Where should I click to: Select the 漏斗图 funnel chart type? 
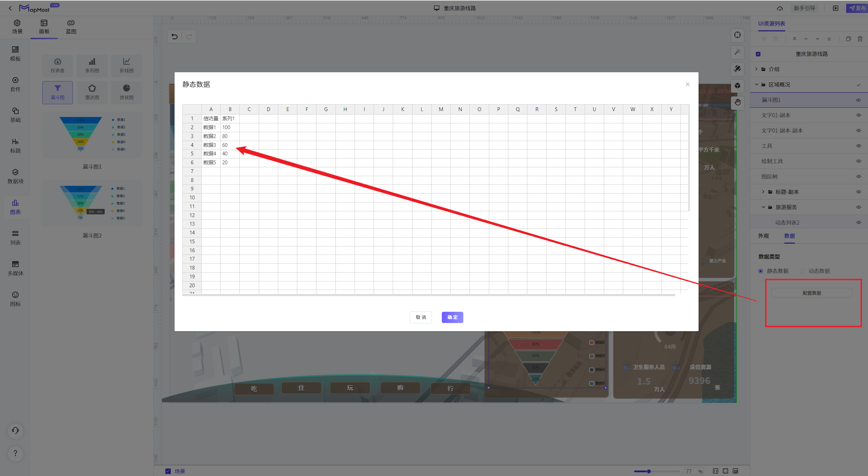point(58,92)
